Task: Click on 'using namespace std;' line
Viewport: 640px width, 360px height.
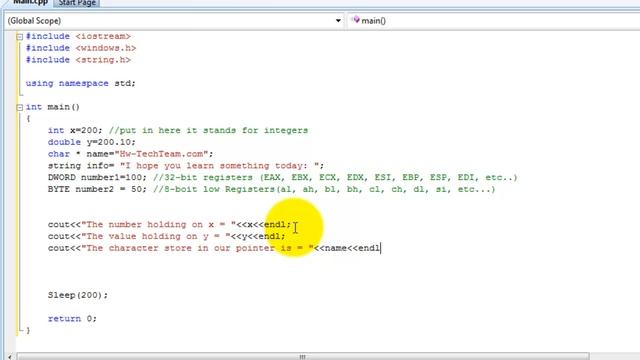Action: pos(80,83)
